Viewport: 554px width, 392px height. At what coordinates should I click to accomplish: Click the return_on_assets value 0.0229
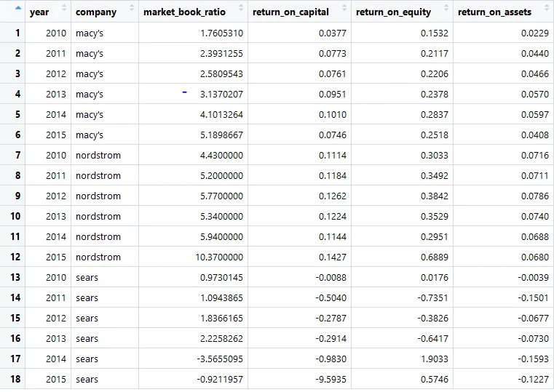pos(535,33)
